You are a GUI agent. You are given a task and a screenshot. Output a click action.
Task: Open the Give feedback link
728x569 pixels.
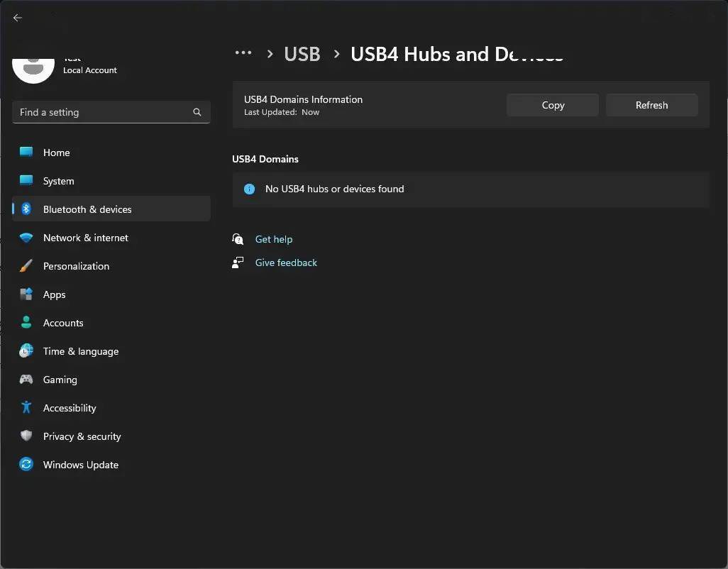286,263
